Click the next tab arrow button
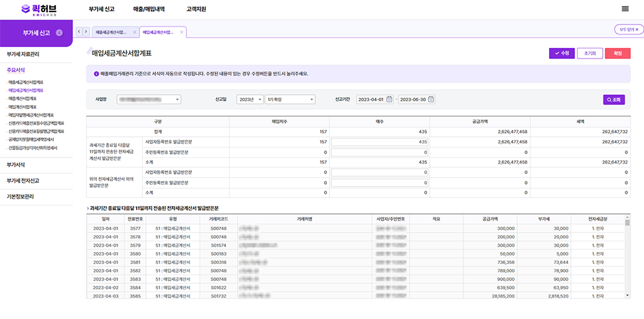The width and height of the screenshot is (644, 319). point(87,31)
